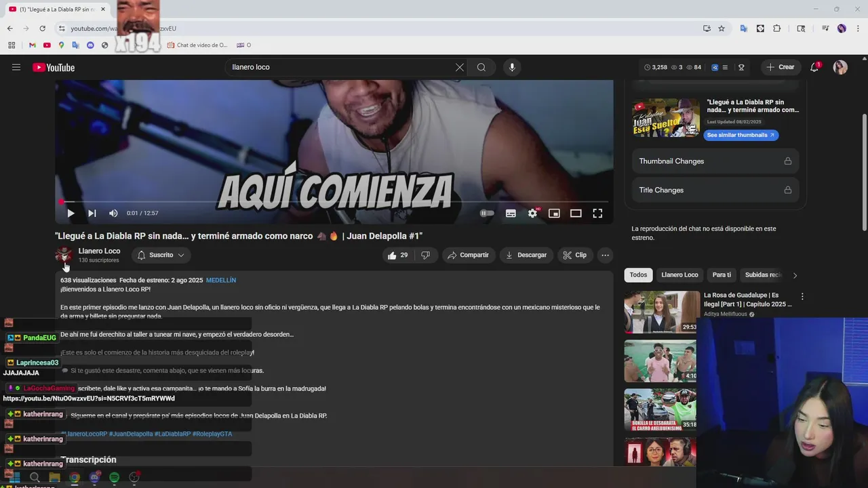This screenshot has height=488, width=868.
Task: Open the Crear create button
Action: pyautogui.click(x=780, y=67)
